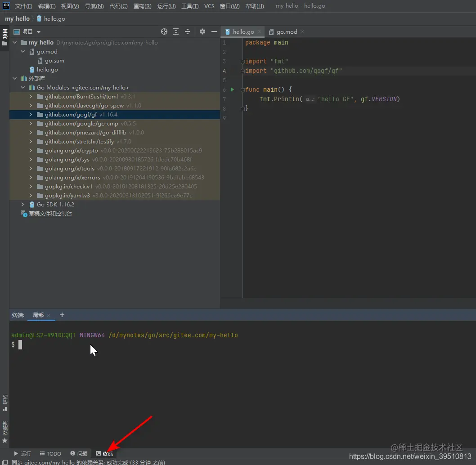Open the 运行(U) menu
This screenshot has height=465, width=476.
click(x=166, y=6)
